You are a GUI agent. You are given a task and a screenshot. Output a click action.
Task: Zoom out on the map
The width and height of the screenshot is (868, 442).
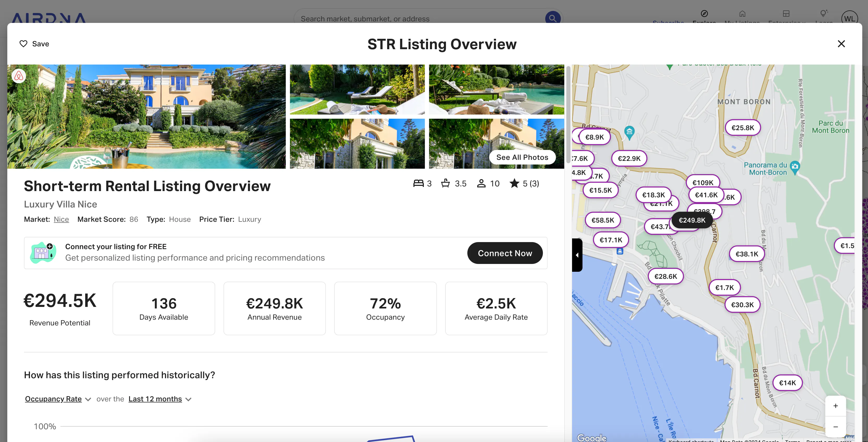tap(835, 427)
